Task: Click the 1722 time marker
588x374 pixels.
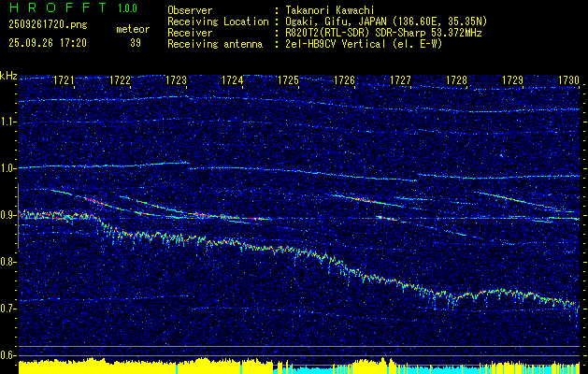Action: click(120, 79)
